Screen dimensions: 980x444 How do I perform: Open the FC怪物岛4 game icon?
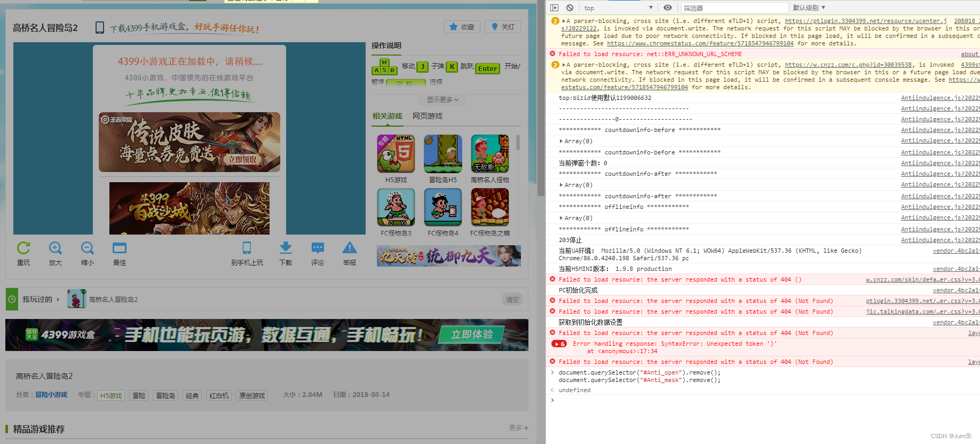point(443,207)
